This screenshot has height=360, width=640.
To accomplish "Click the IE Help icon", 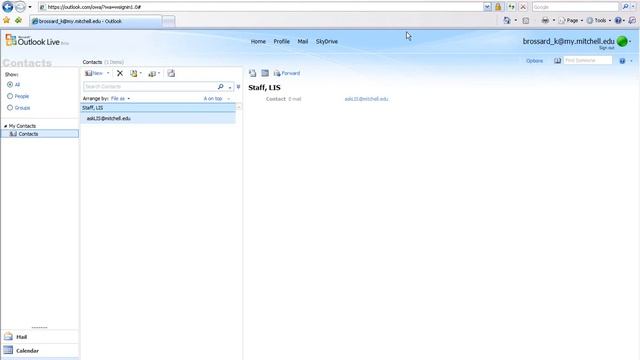I will (x=618, y=20).
